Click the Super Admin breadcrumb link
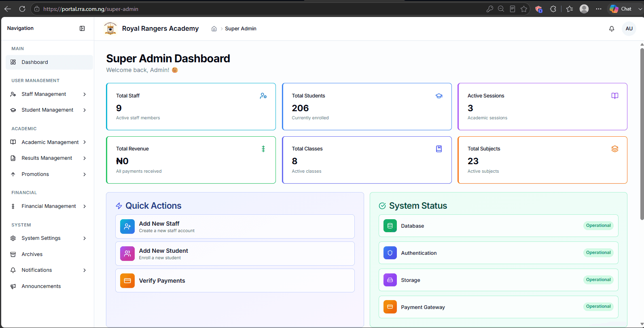Image resolution: width=644 pixels, height=328 pixels. [241, 29]
